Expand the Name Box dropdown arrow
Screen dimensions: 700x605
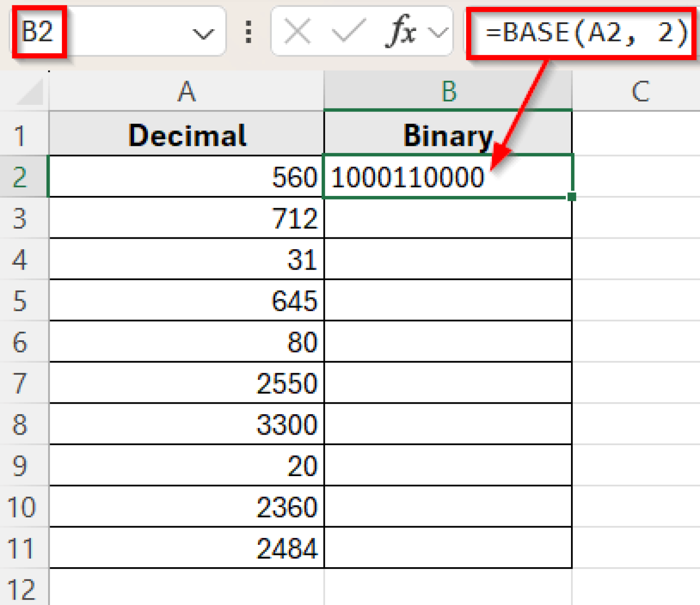(203, 33)
